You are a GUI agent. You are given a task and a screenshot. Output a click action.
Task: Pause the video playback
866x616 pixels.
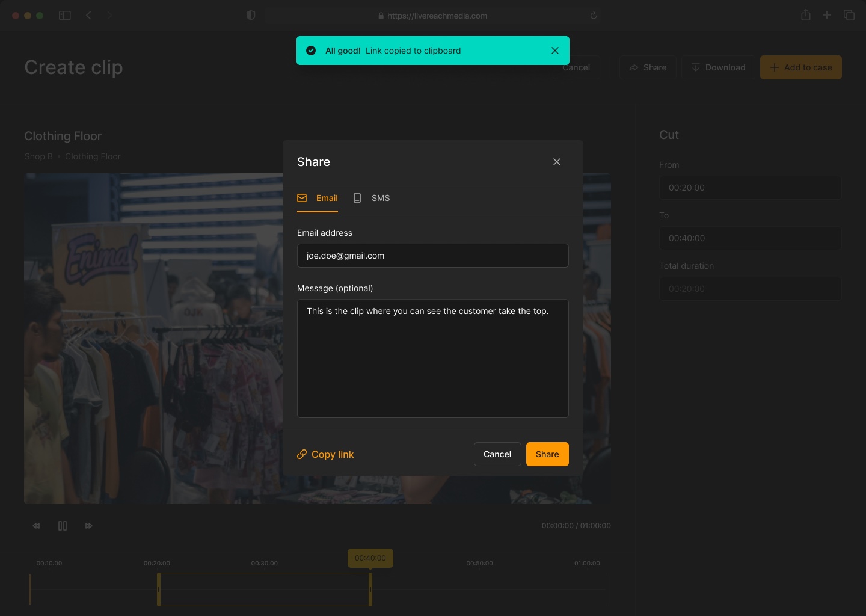coord(63,526)
